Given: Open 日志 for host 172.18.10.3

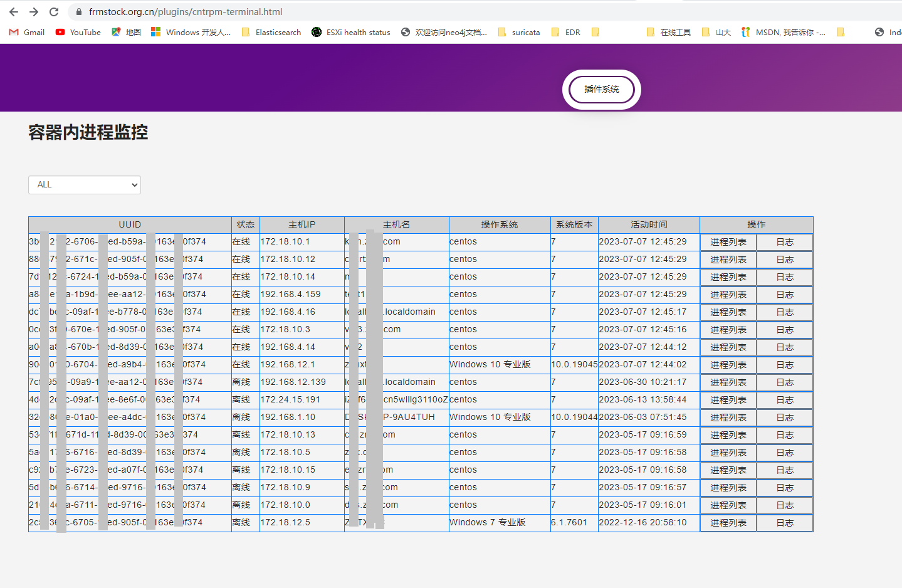Looking at the screenshot, I should coord(785,330).
